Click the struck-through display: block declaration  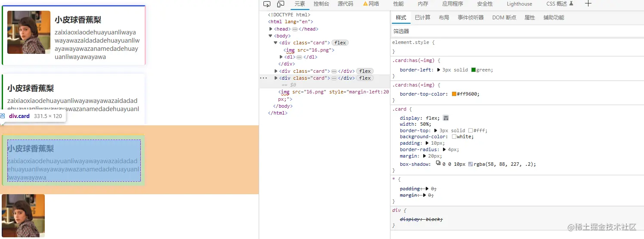click(421, 219)
